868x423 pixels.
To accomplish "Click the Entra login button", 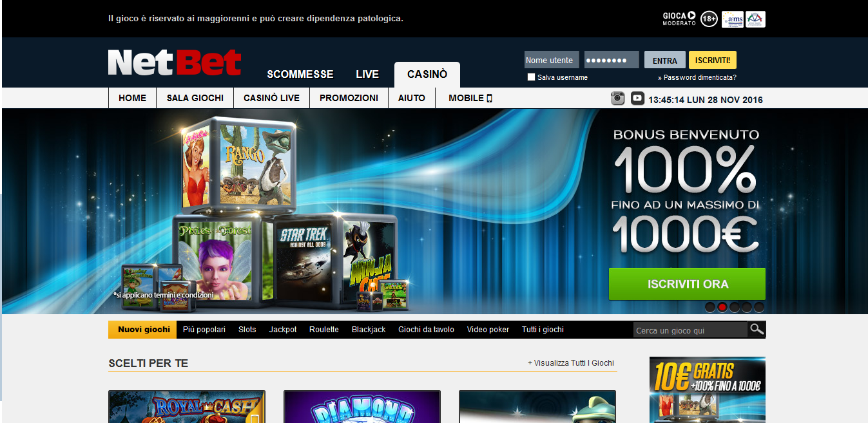I will click(665, 61).
